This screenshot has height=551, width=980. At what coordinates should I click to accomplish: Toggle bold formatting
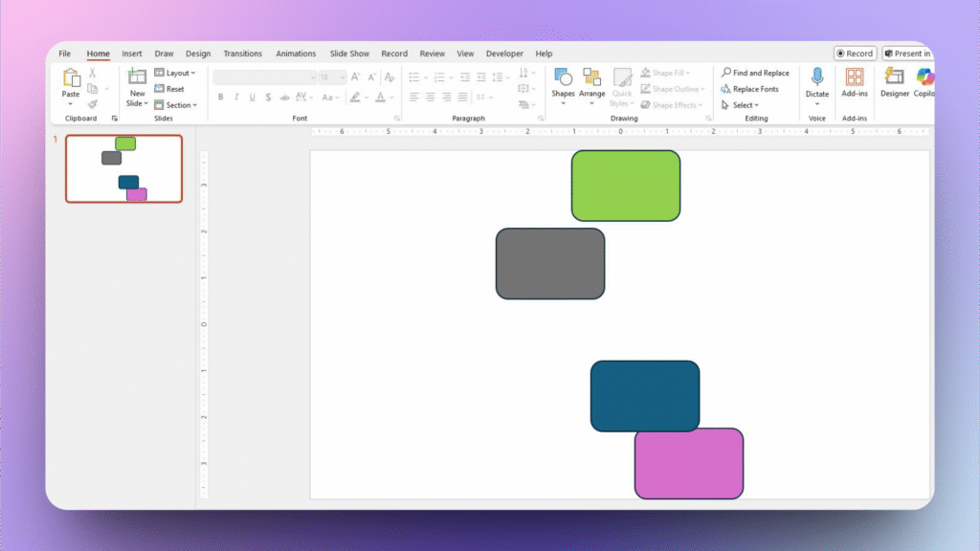click(220, 98)
